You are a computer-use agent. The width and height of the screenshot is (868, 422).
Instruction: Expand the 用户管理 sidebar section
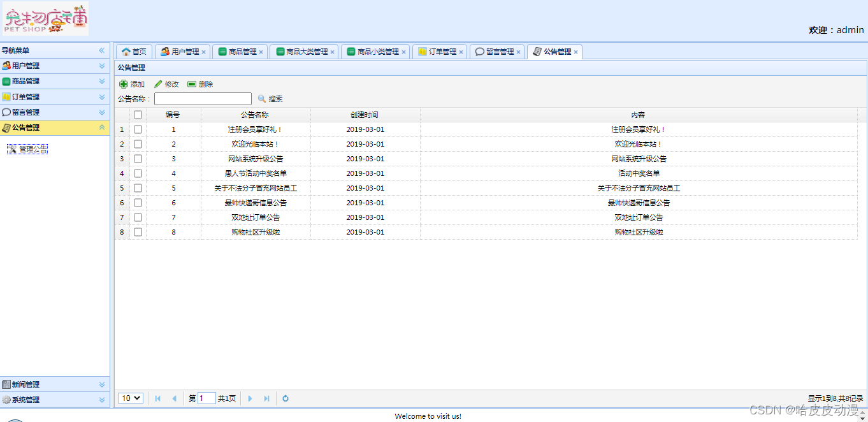pyautogui.click(x=101, y=66)
